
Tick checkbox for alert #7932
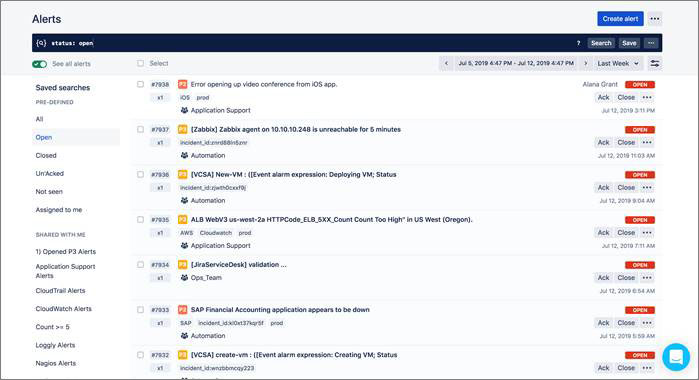140,355
